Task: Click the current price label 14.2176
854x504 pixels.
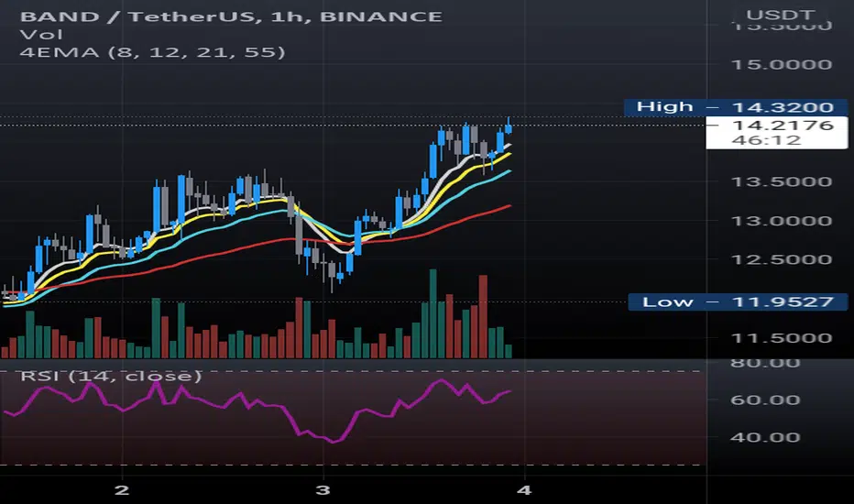Action: tap(783, 126)
